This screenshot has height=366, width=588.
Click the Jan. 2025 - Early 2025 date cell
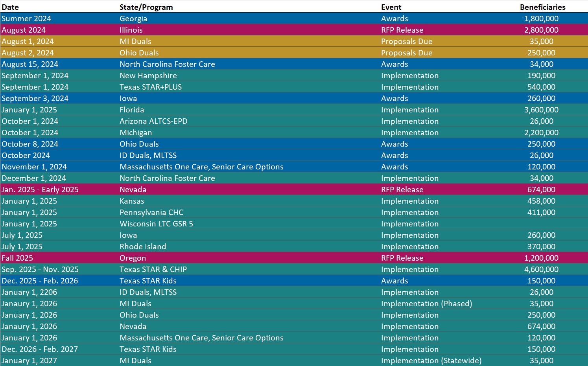(40, 189)
